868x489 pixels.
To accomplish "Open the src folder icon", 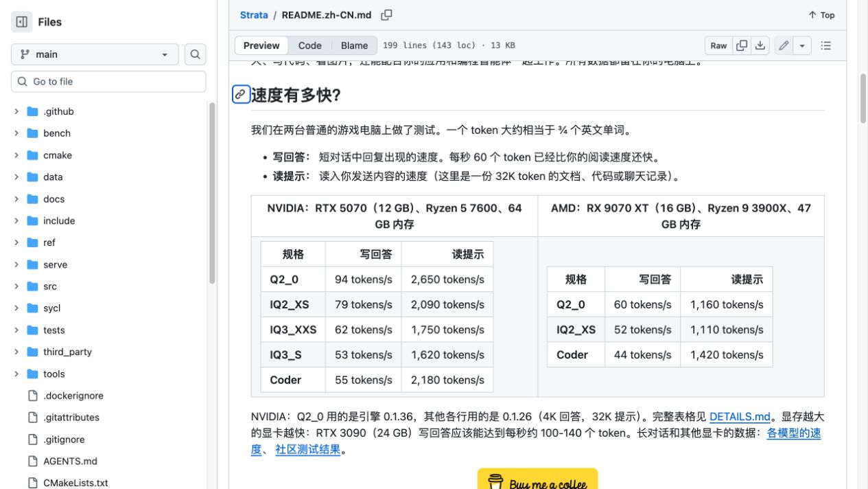I will (x=32, y=286).
